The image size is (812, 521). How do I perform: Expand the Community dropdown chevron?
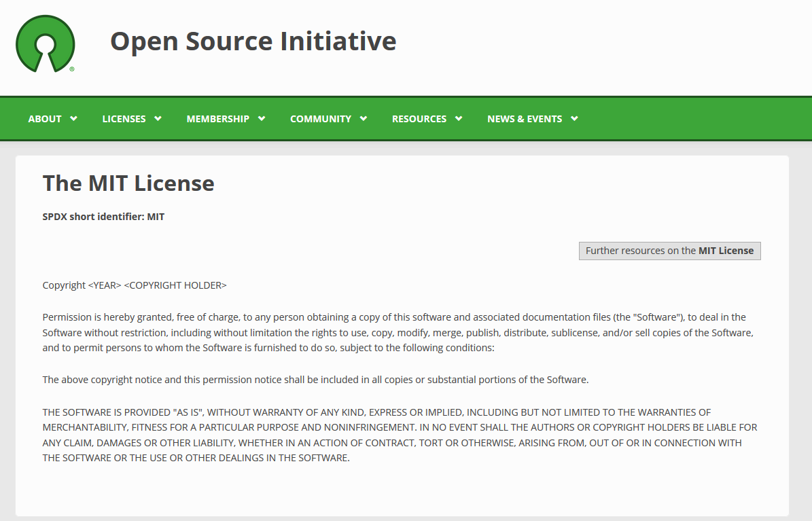pyautogui.click(x=364, y=118)
